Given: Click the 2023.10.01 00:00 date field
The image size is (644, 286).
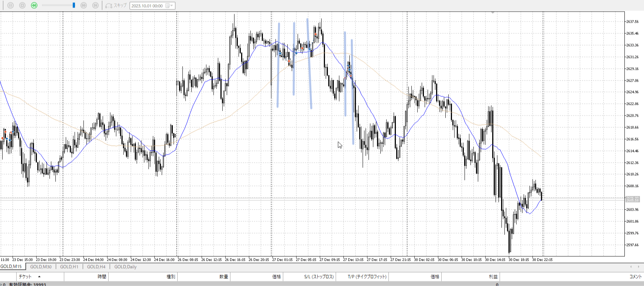Looking at the screenshot, I should point(147,6).
